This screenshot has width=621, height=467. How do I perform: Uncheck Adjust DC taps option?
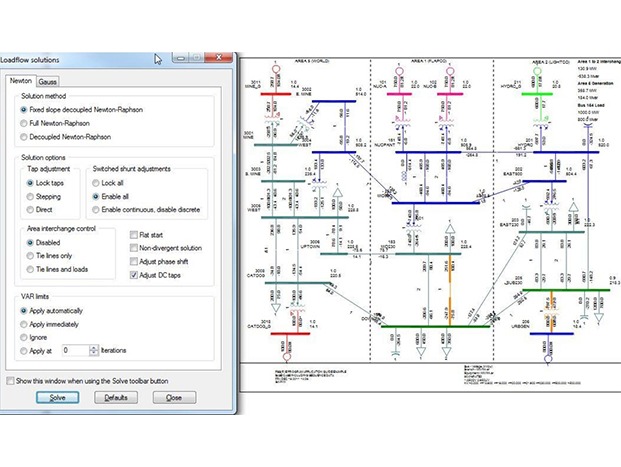[134, 274]
